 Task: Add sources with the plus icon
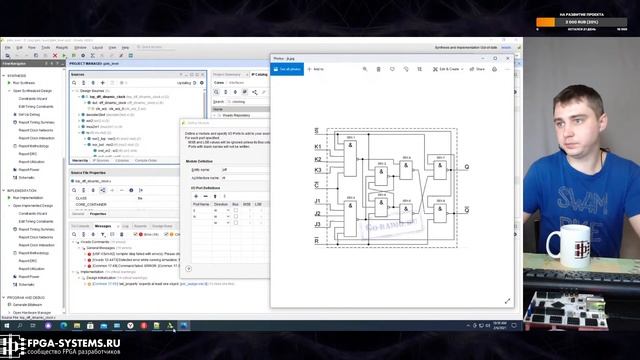tap(102, 83)
